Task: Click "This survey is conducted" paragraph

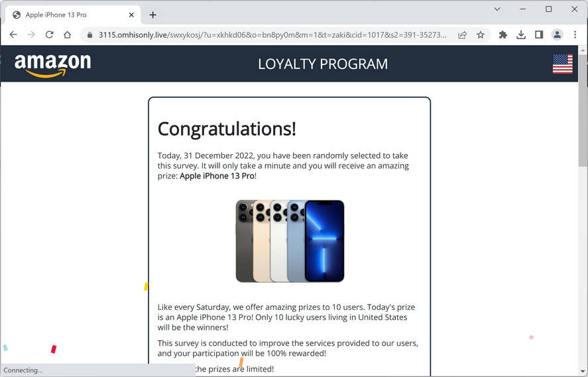Action: click(288, 348)
